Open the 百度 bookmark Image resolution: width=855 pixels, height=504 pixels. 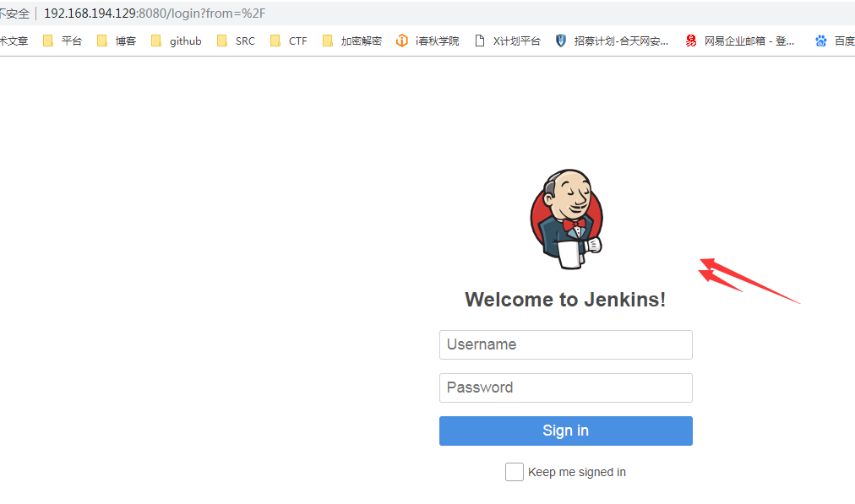pos(835,41)
